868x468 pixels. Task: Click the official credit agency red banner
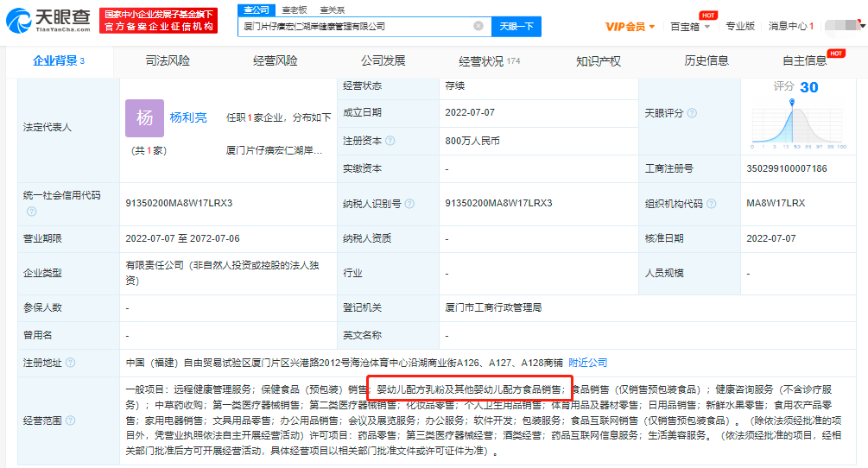click(158, 21)
